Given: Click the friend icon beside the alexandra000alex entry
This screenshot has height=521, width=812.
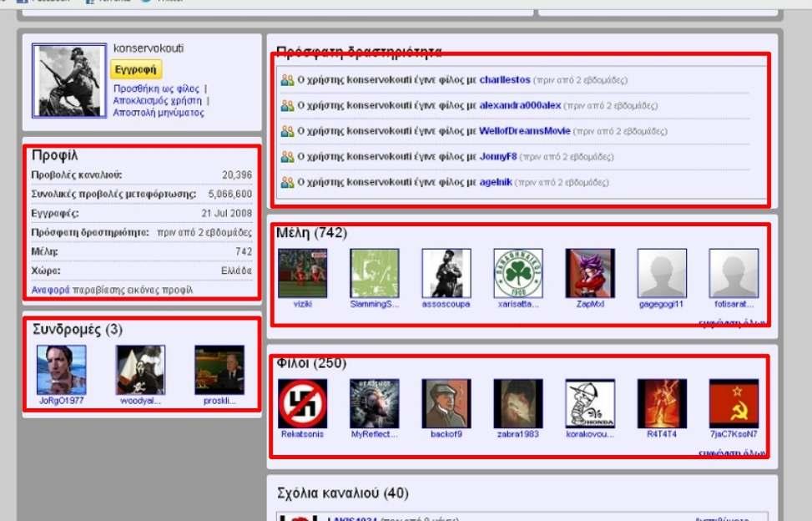Looking at the screenshot, I should 287,105.
